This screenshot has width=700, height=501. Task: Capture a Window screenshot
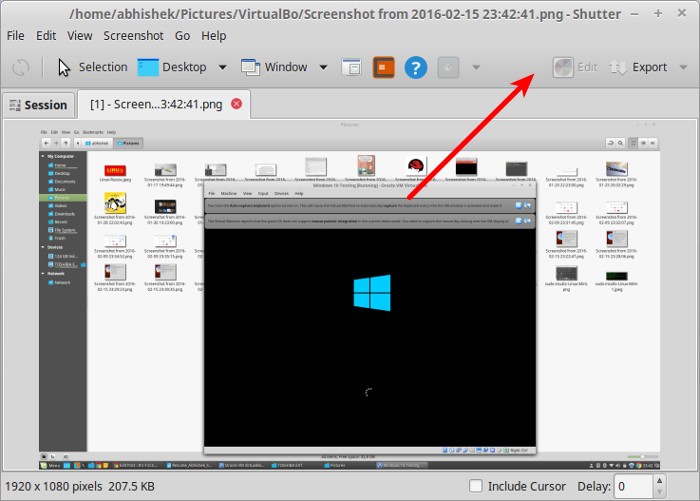tap(274, 67)
